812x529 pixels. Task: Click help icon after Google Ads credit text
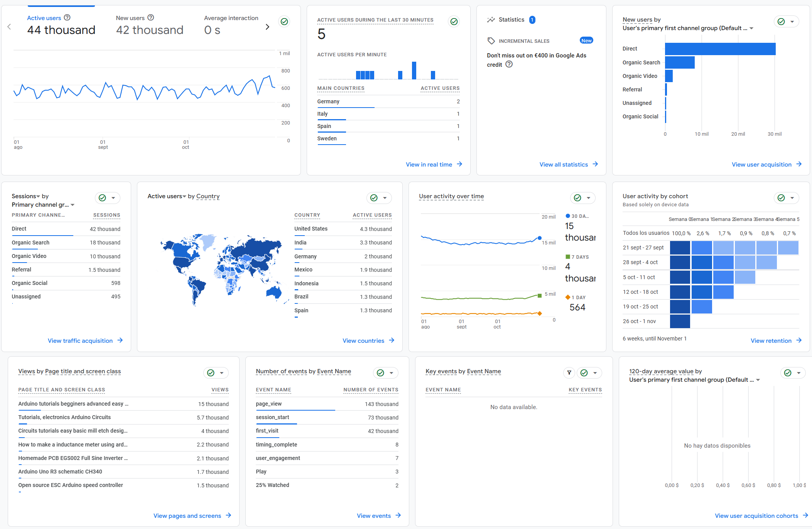pyautogui.click(x=509, y=64)
